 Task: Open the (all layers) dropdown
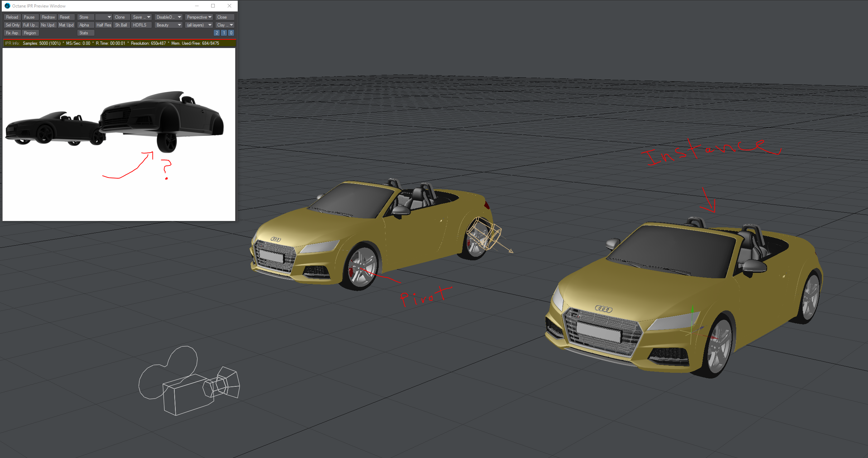(199, 25)
